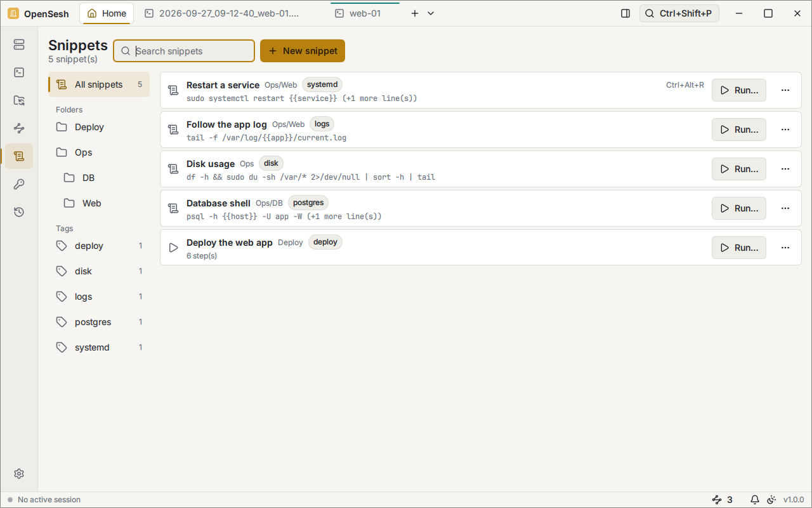
Task: Open the Ctrl+Shift+P command palette search
Action: [x=679, y=13]
